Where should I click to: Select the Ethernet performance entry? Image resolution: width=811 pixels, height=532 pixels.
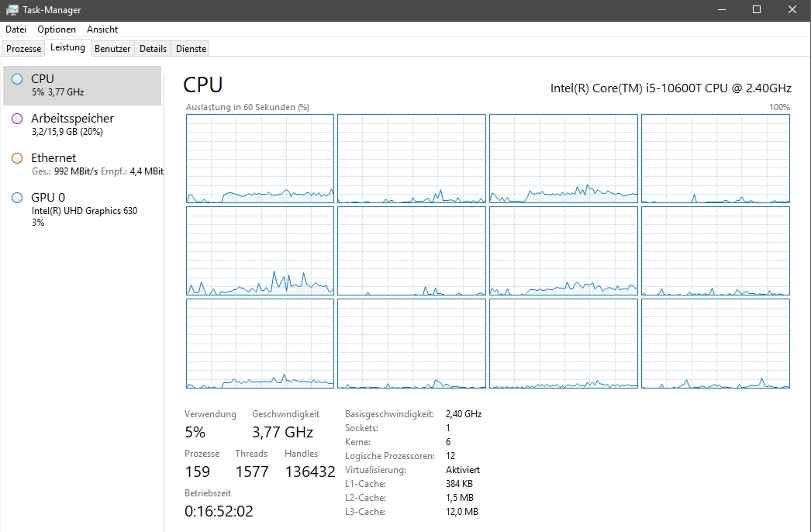pyautogui.click(x=82, y=164)
